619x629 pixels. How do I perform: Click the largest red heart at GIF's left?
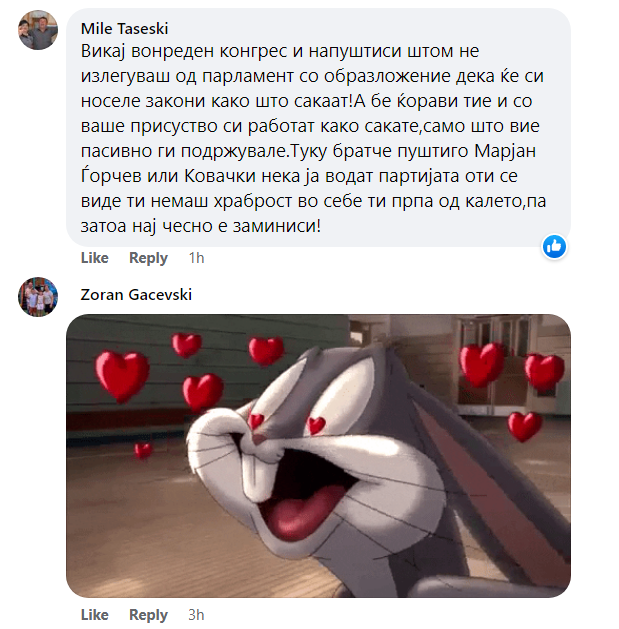click(x=122, y=376)
